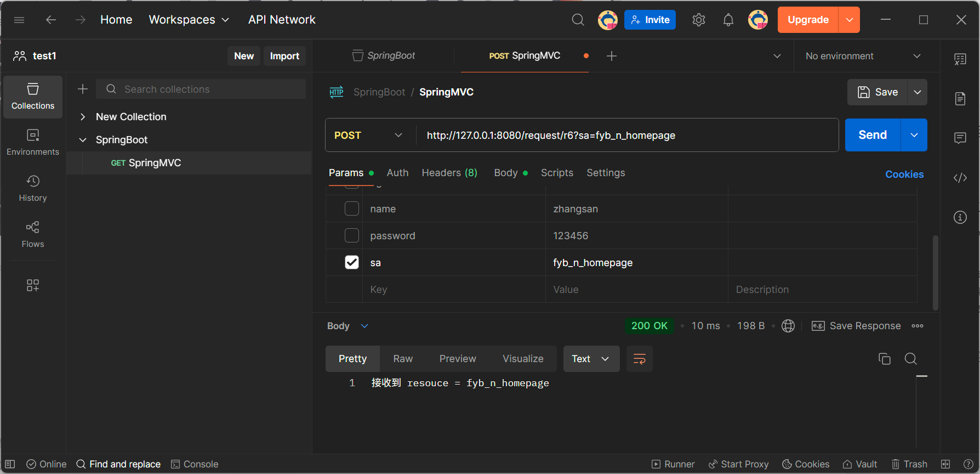Open the History sidebar panel
The image size is (980, 474).
point(33,189)
